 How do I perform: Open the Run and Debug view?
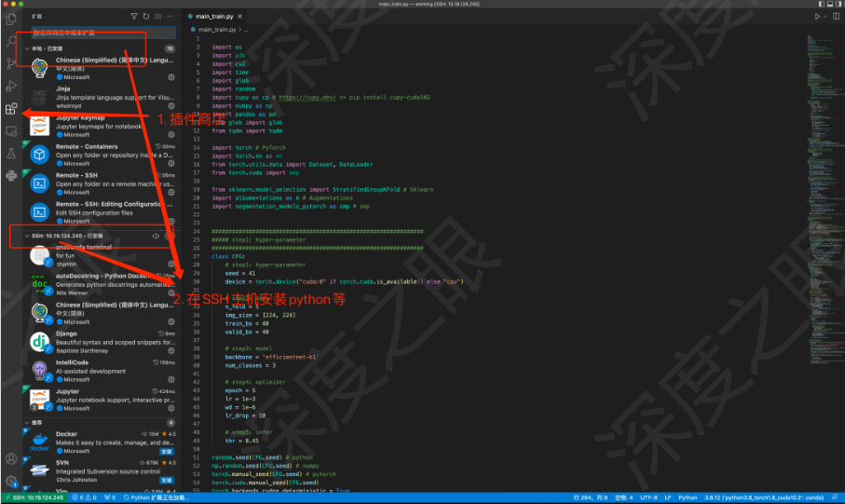tap(11, 86)
